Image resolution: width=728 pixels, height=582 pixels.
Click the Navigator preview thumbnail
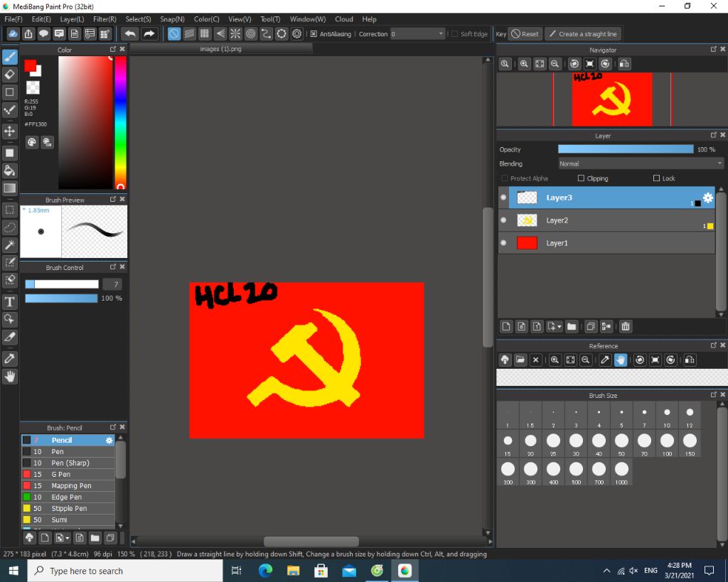(x=612, y=99)
